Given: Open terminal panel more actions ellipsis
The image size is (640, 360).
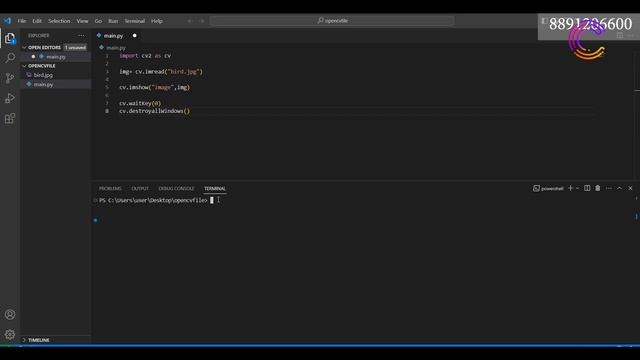Looking at the screenshot, I should 609,188.
